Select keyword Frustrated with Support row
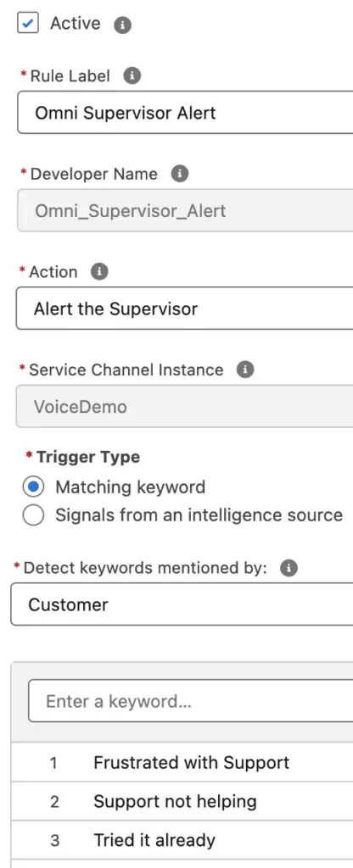Image resolution: width=353 pixels, height=868 pixels. (182, 762)
